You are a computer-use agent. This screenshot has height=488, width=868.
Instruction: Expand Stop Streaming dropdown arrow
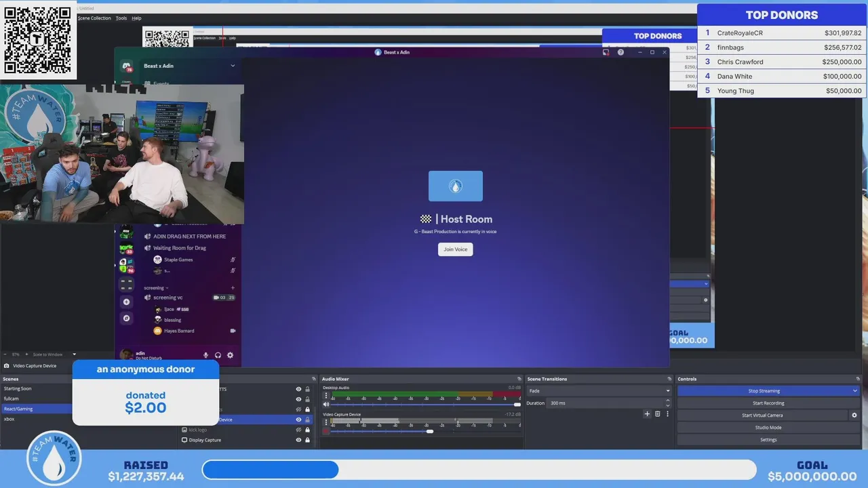click(854, 391)
